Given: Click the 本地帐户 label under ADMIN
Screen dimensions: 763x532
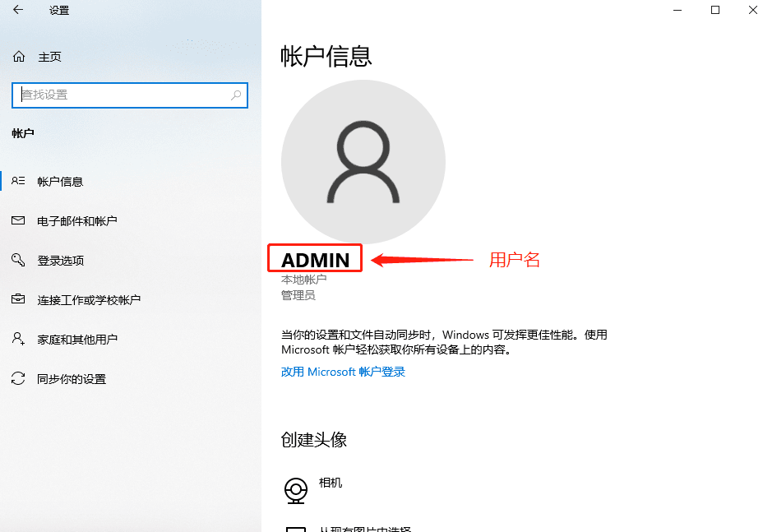Looking at the screenshot, I should coord(303,279).
